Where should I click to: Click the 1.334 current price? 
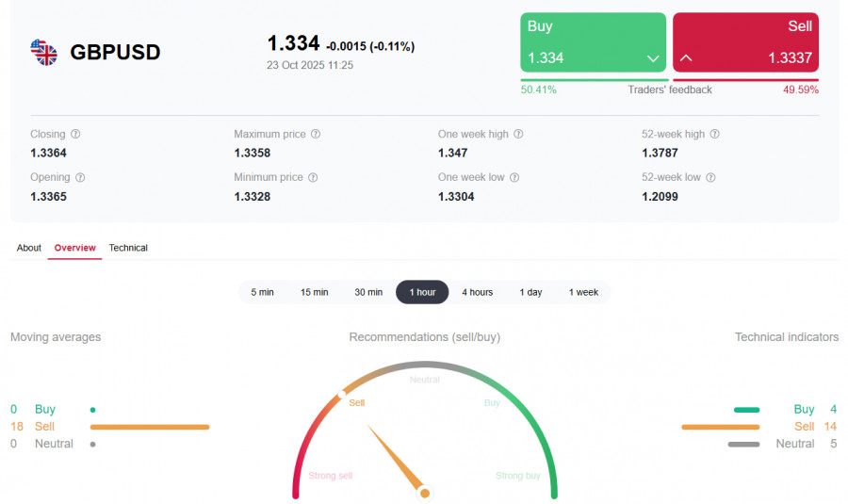pos(294,43)
